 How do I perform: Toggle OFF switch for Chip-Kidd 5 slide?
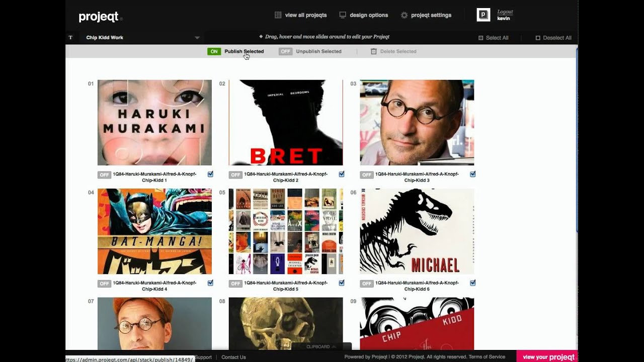pyautogui.click(x=235, y=284)
